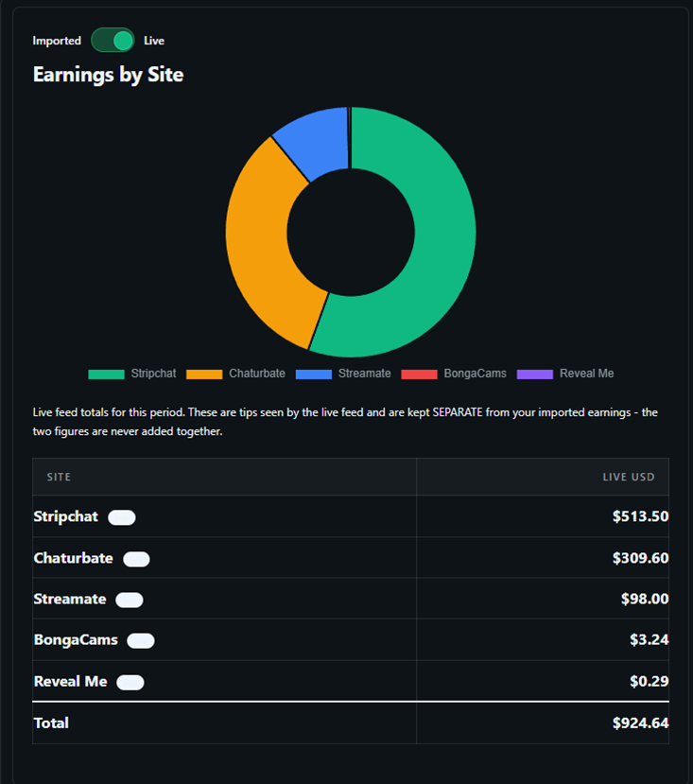Click the pill badge next to BongaCams

click(141, 641)
